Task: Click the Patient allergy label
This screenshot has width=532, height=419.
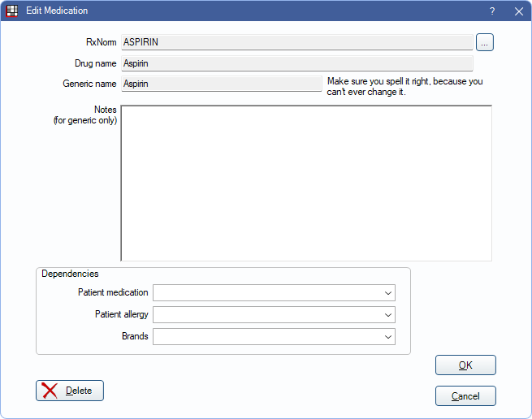Action: (122, 314)
